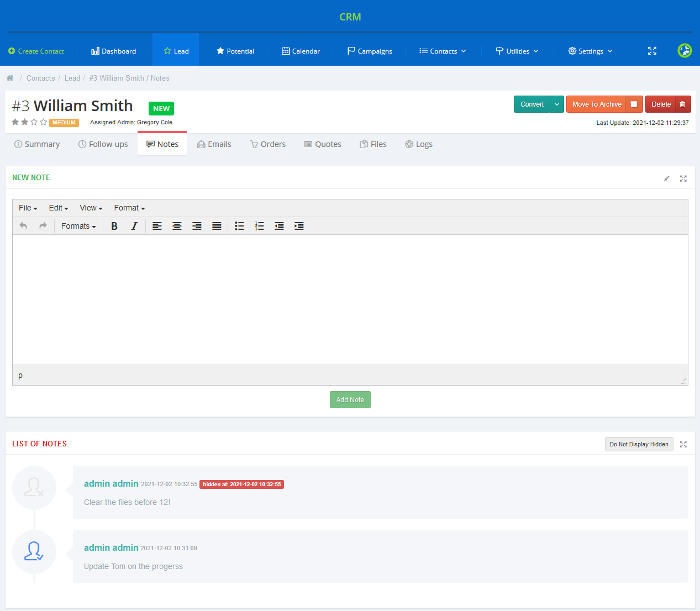Viewport: 700px width, 611px height.
Task: Switch to the Logs tab
Action: click(x=419, y=144)
